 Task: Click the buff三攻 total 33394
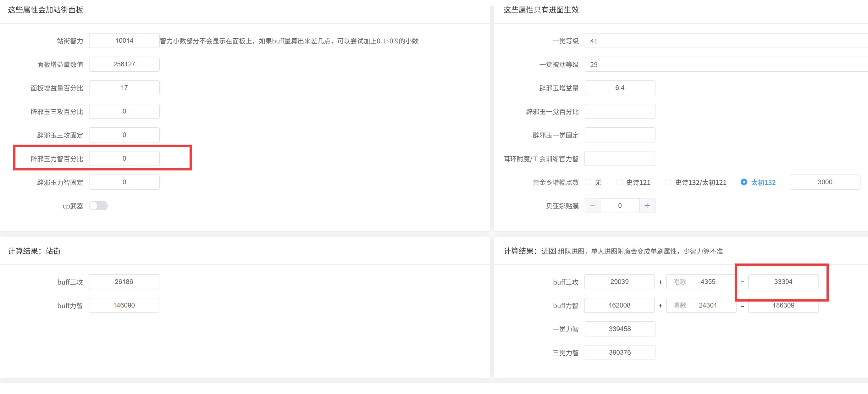click(783, 282)
